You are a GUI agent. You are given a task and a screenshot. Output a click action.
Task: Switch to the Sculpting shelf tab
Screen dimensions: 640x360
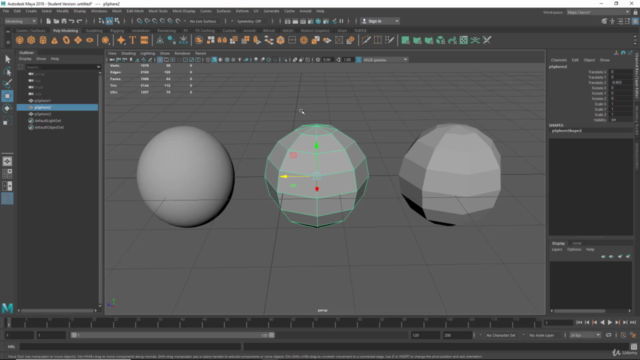click(x=94, y=31)
